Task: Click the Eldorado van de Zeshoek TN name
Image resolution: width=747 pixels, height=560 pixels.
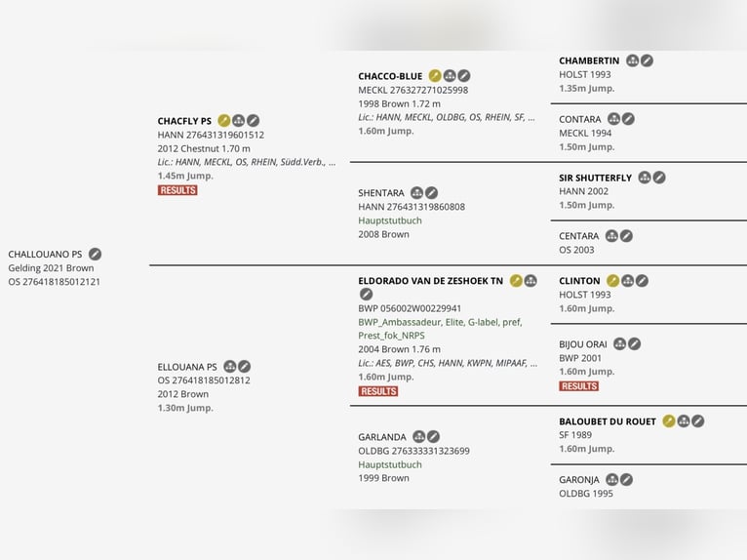Action: click(x=430, y=281)
